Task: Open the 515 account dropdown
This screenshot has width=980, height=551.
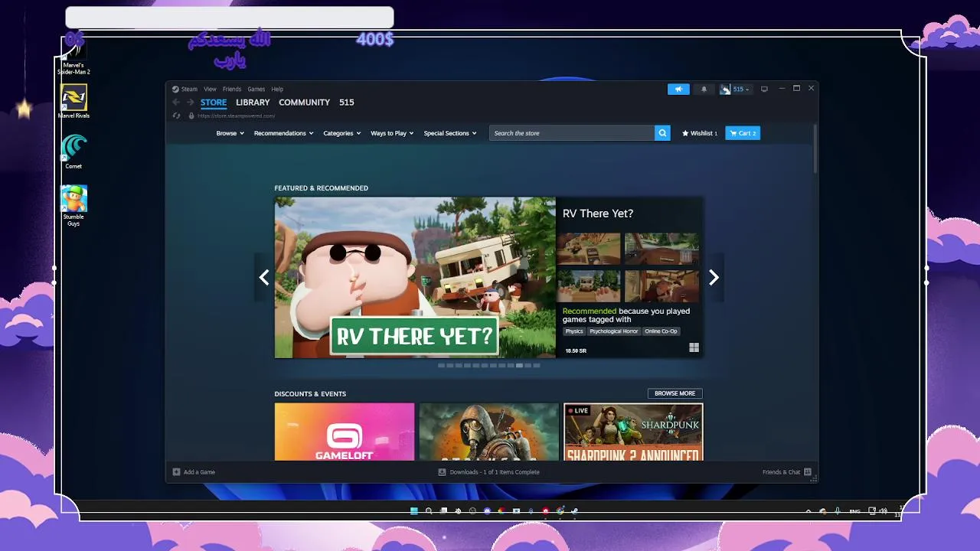Action: [741, 90]
